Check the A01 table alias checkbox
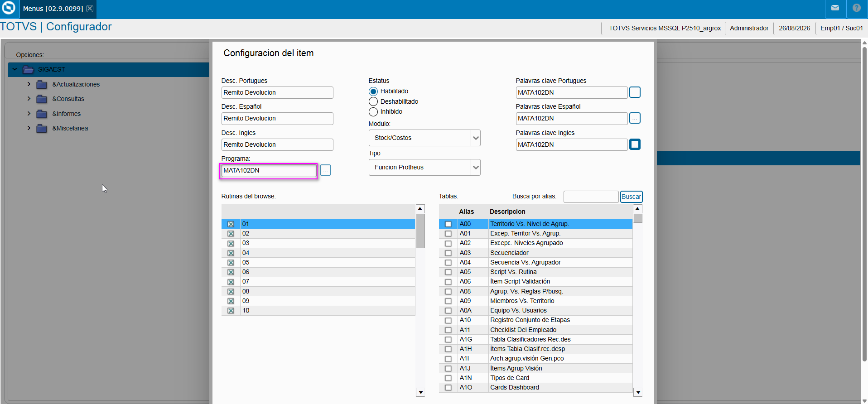 448,234
